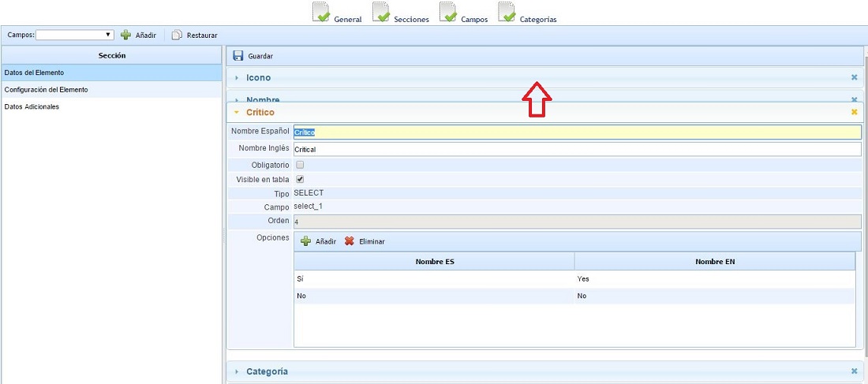Viewport: 868px width, 384px height.
Task: Enable the Obligatorio checkbox
Action: tap(300, 165)
